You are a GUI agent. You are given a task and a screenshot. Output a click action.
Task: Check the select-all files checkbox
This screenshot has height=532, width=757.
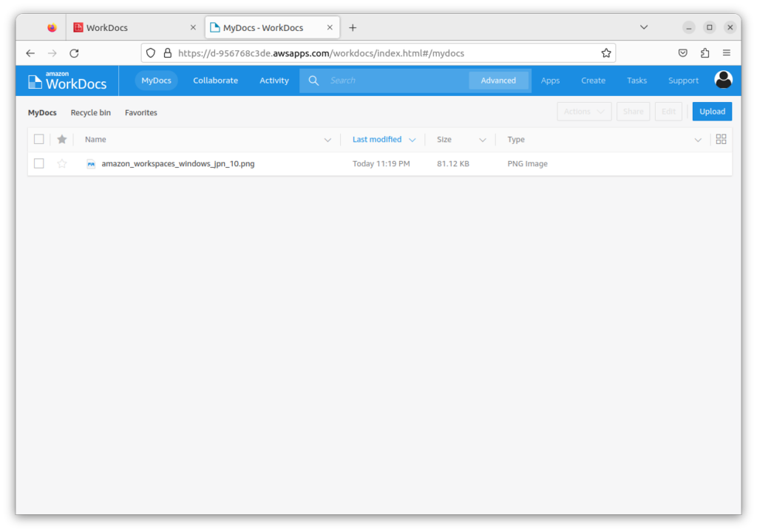pyautogui.click(x=38, y=140)
